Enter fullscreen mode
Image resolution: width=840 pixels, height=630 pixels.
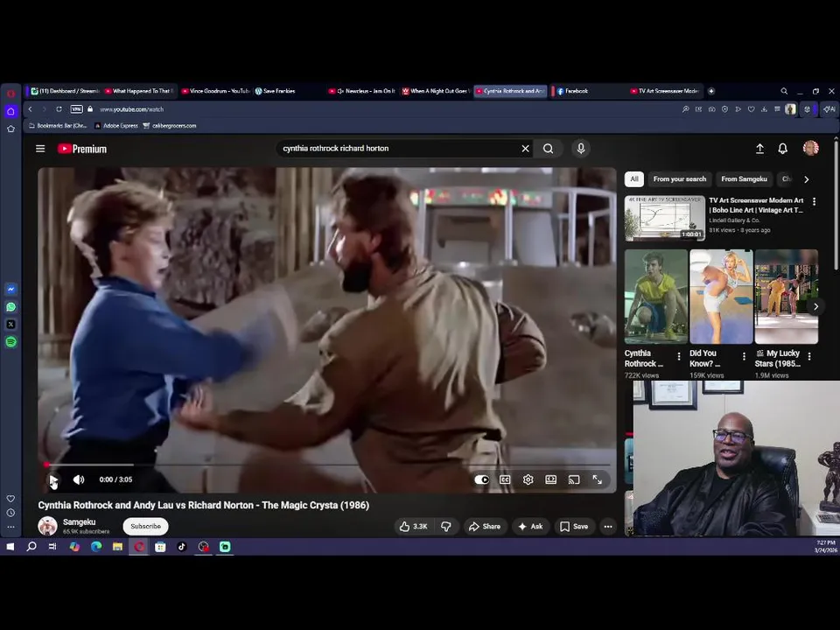[x=597, y=479]
